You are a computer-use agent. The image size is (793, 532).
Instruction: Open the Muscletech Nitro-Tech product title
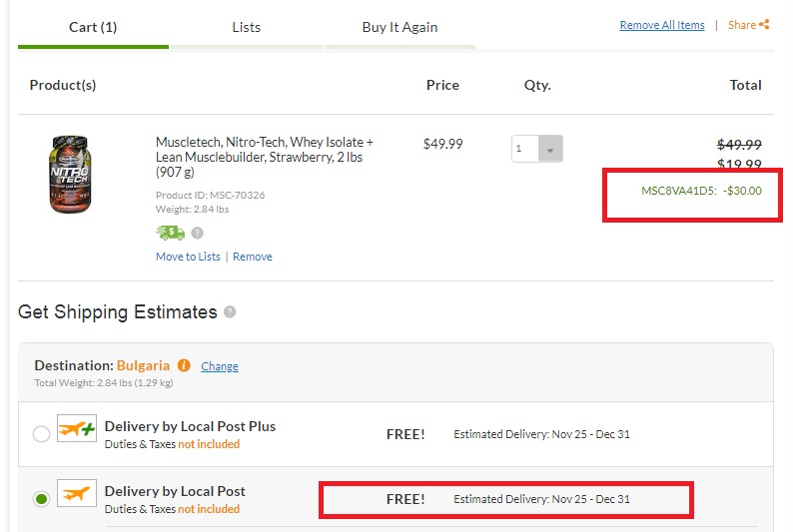point(265,157)
